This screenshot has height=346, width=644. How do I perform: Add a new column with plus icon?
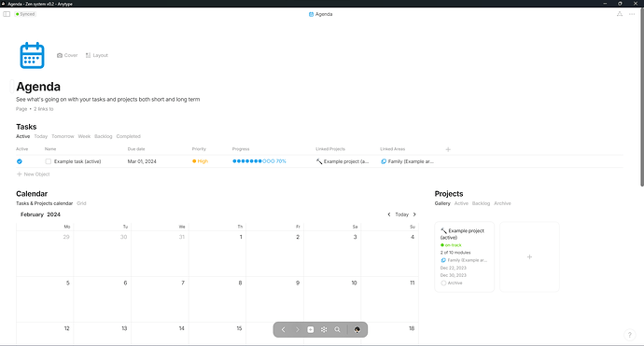[448, 149]
